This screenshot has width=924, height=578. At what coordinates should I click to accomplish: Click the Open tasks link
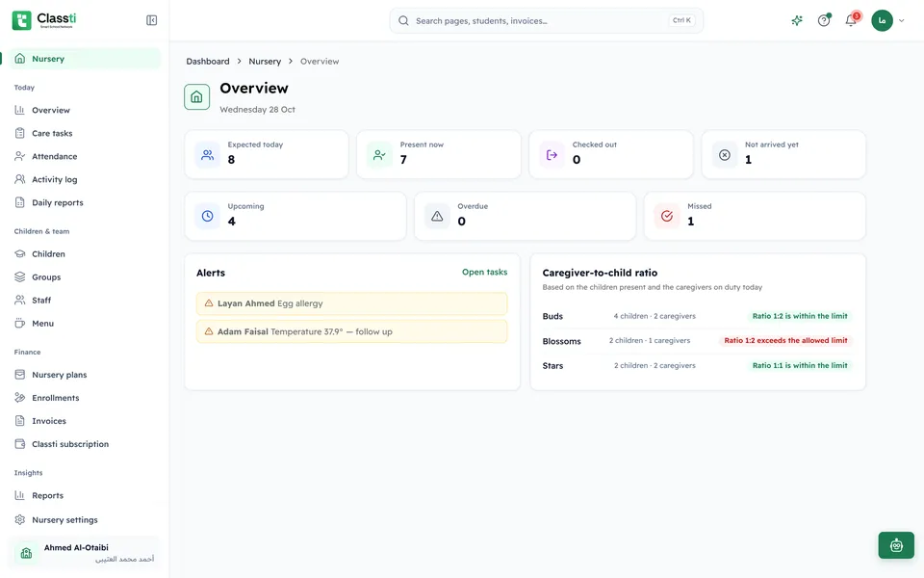(484, 272)
